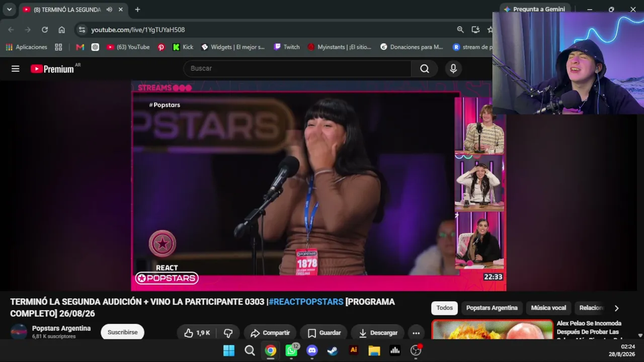Open Discord from the taskbar
644x362 pixels.
coord(312,350)
